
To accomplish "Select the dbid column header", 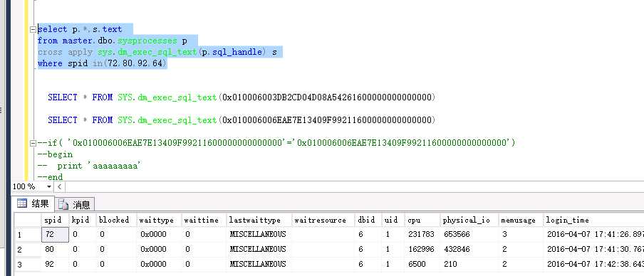I will pyautogui.click(x=368, y=220).
